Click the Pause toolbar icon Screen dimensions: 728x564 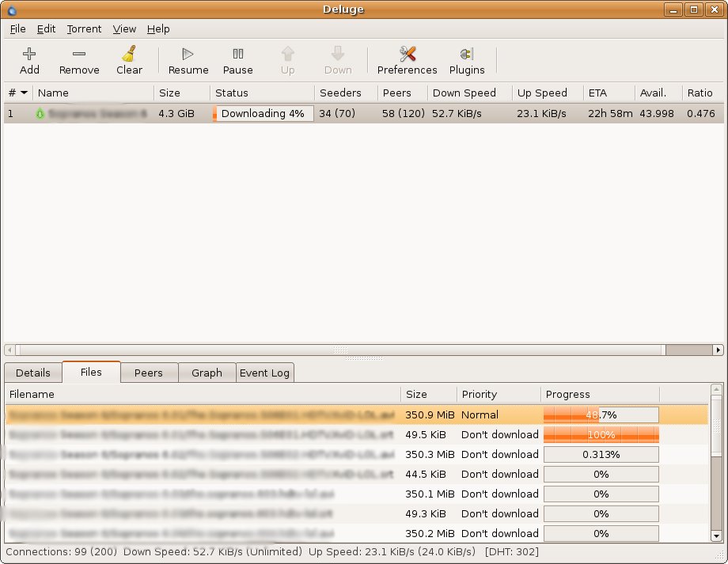click(237, 54)
